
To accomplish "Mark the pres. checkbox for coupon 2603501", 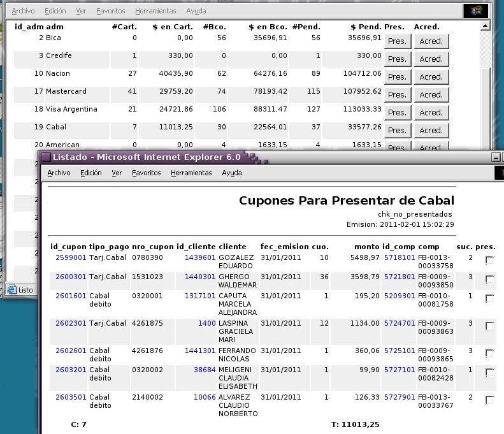I will (489, 400).
